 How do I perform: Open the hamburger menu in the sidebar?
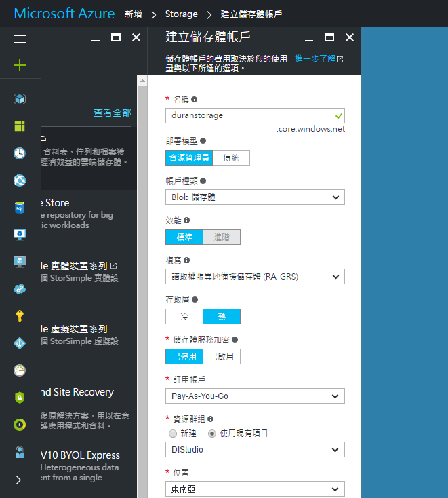click(x=20, y=39)
